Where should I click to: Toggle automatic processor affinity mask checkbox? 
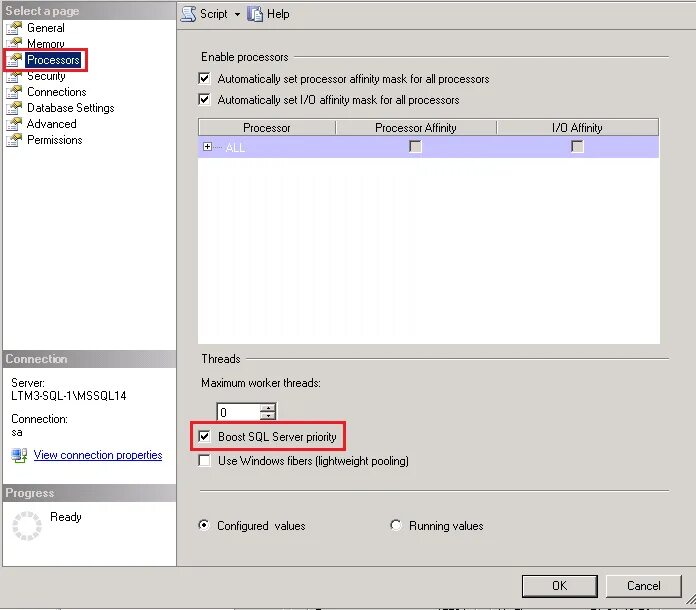point(204,79)
